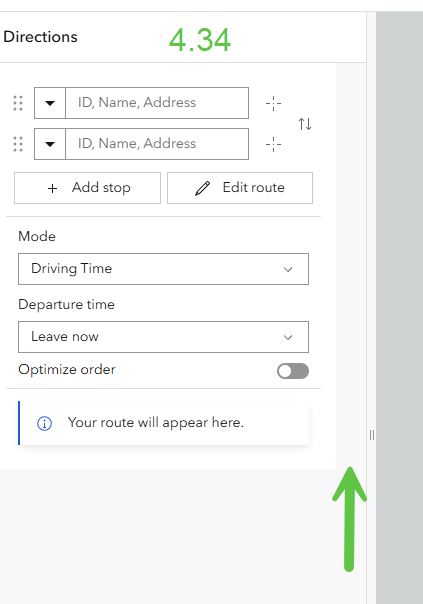423x604 pixels.
Task: Click the Your route will appear here notice
Action: pos(164,423)
